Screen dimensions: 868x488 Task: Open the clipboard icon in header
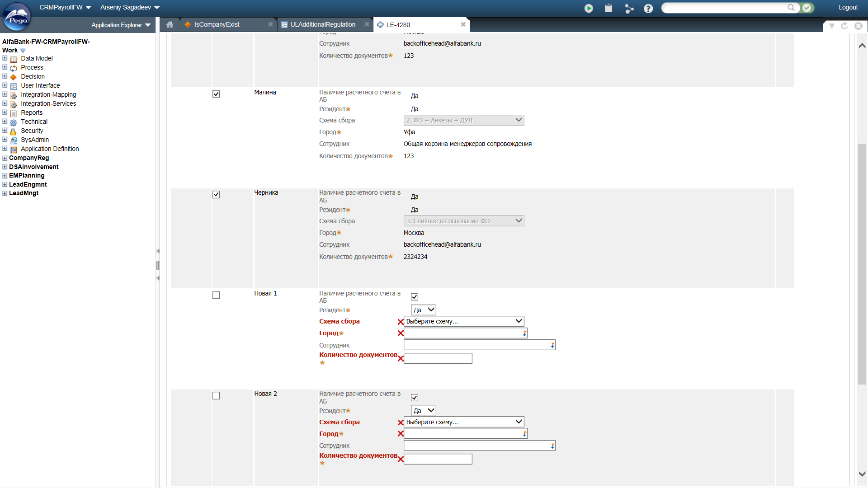pyautogui.click(x=609, y=8)
